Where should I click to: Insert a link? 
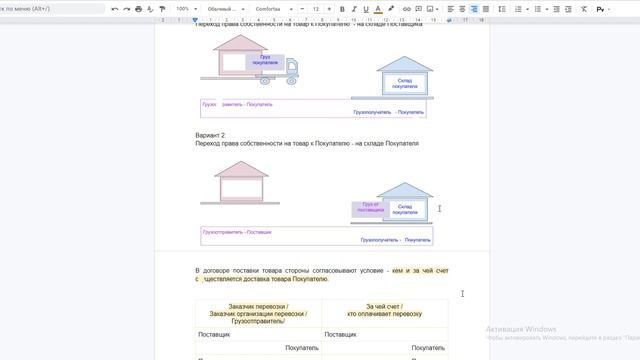407,9
